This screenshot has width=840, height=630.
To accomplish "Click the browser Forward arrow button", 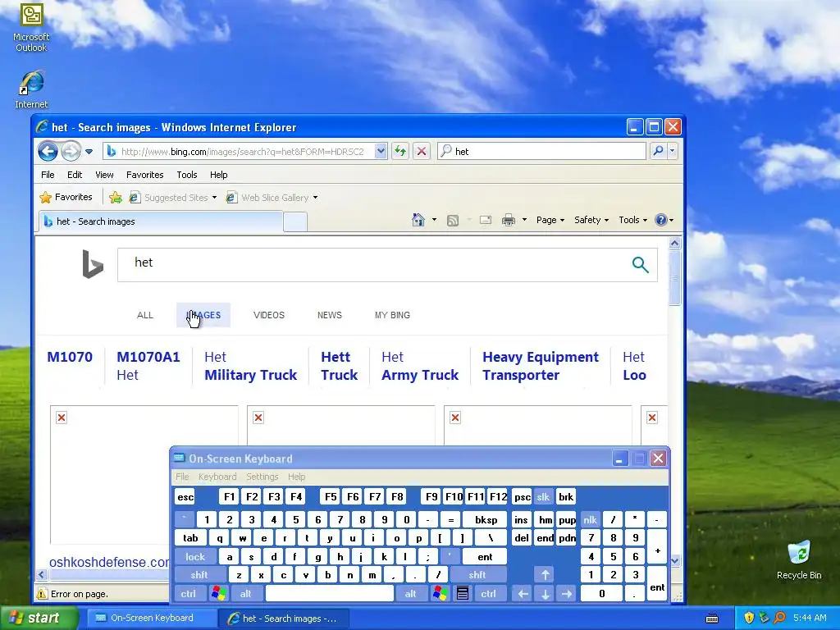I will tap(71, 152).
